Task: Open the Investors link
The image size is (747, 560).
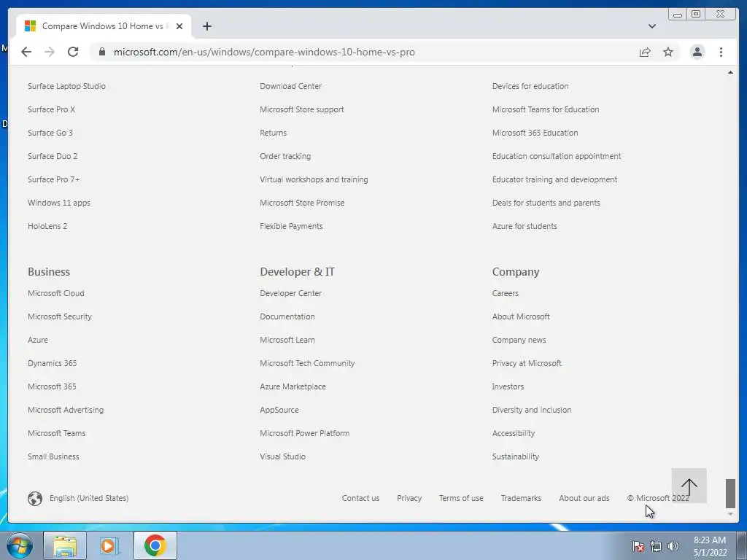Action: 508,386
